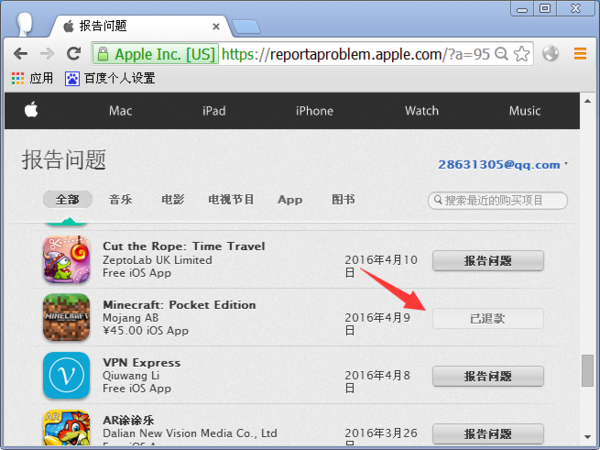Switch to the 电视节目 tab
This screenshot has height=450, width=600.
(231, 199)
